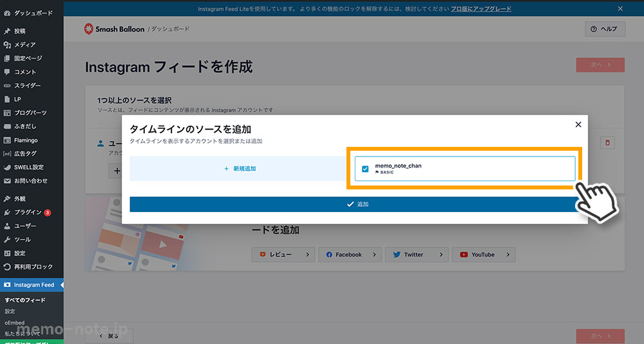Click the red trash delete icon
The height and width of the screenshot is (344, 644).
point(607,142)
